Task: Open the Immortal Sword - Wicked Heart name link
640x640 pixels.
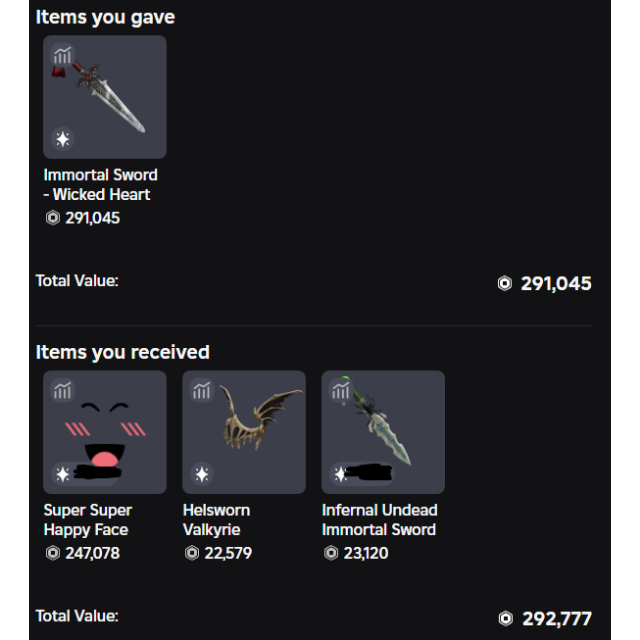Action: 100,185
